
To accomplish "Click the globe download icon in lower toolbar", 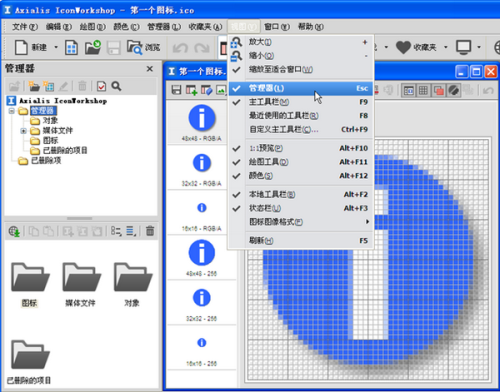I will pyautogui.click(x=14, y=231).
